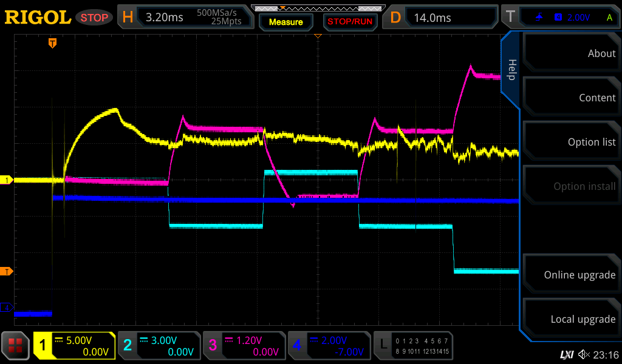Click the LXI network status icon
This screenshot has width=622, height=364.
(566, 354)
